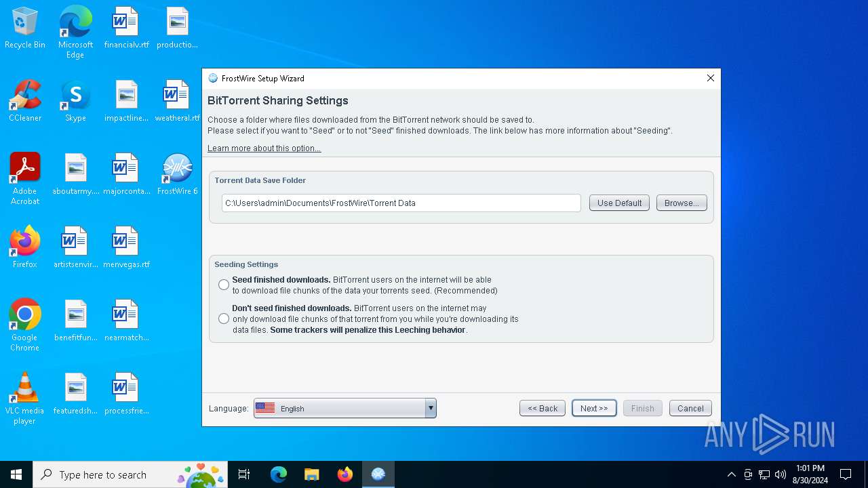Proceed with the Next >> button
Screen dimensions: 868x488
coord(594,408)
